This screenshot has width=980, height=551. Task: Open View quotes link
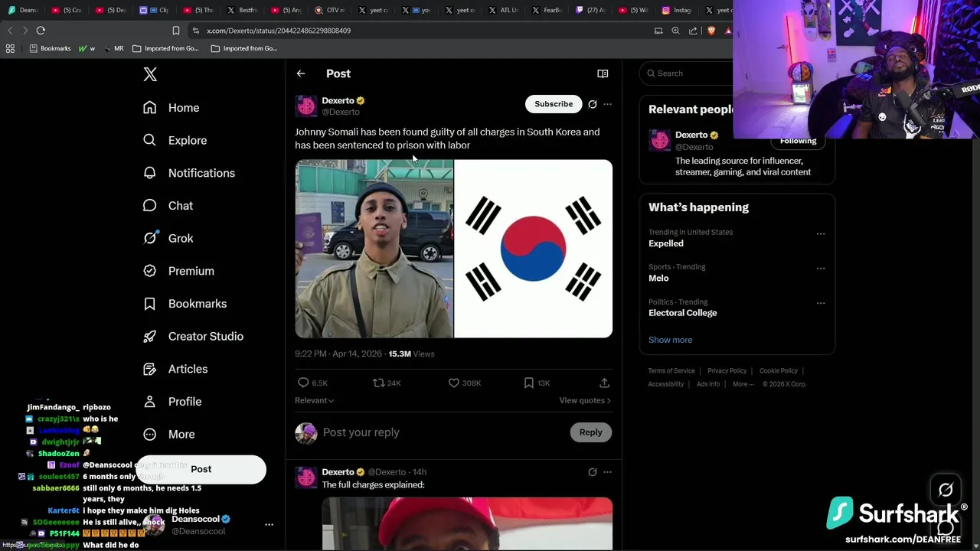(585, 400)
